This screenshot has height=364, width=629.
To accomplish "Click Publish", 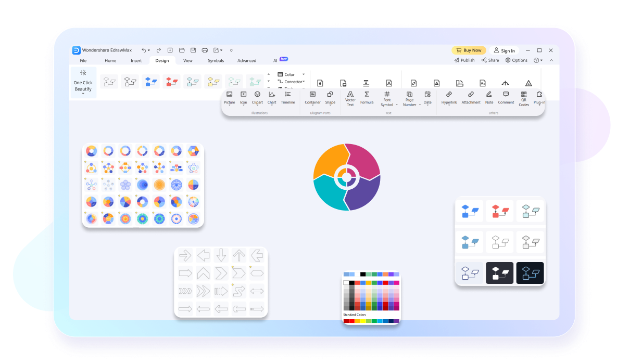I will click(x=464, y=60).
